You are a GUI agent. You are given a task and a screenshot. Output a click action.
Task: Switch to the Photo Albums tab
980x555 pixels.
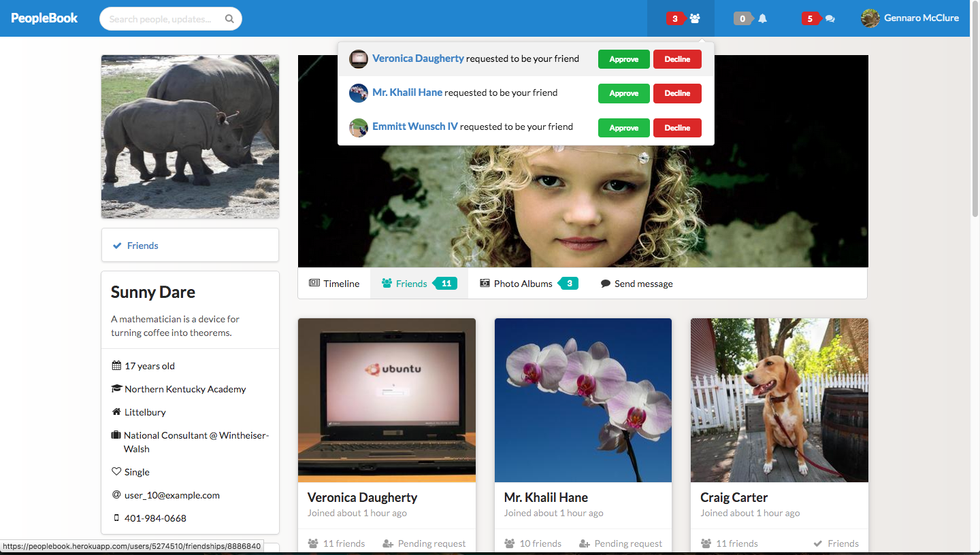pos(529,284)
